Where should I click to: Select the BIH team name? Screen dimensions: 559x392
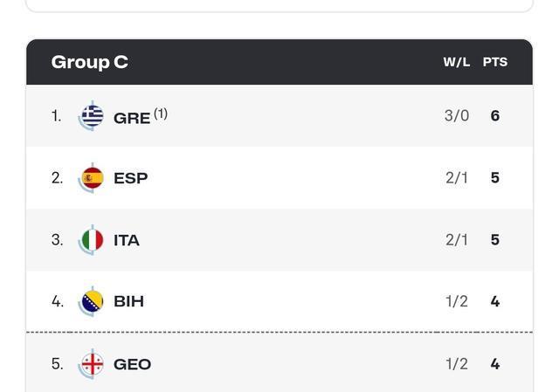(128, 301)
